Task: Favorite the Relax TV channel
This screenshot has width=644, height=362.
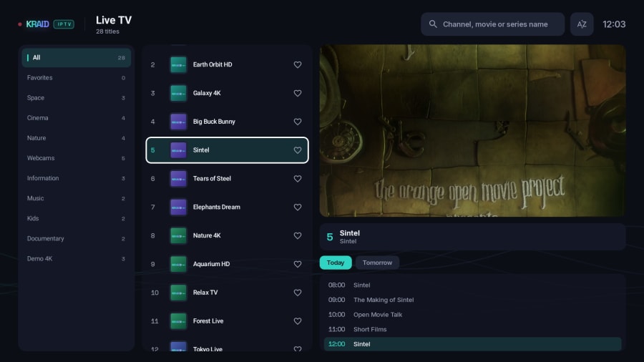Action: pyautogui.click(x=298, y=293)
